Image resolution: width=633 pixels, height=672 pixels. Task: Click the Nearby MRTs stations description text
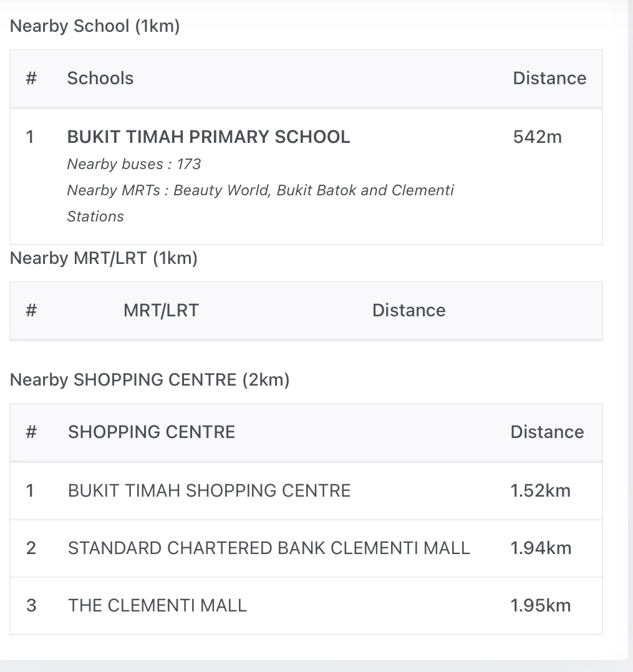(260, 190)
